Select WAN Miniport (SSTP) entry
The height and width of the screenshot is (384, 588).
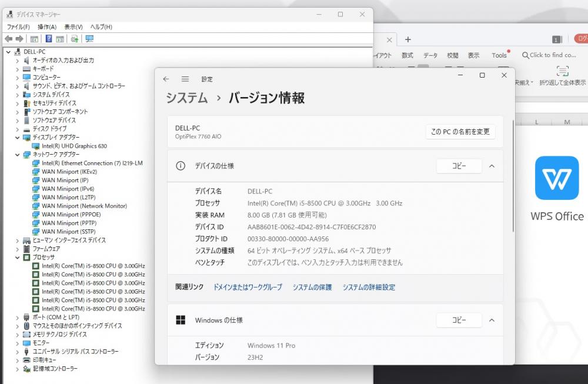[69, 231]
